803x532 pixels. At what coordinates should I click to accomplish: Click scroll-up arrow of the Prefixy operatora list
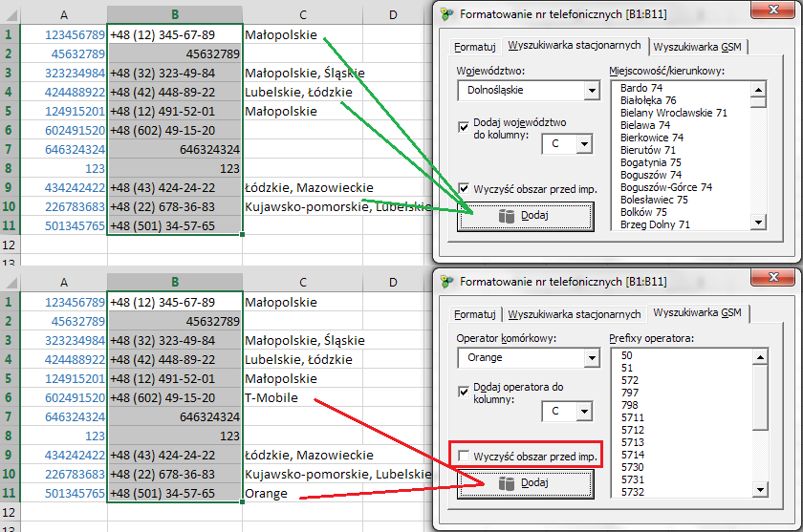click(761, 357)
